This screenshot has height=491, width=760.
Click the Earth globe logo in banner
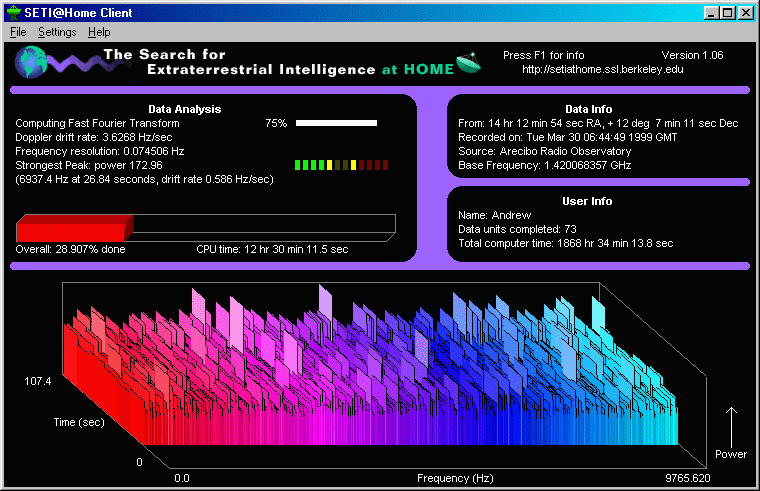30,62
